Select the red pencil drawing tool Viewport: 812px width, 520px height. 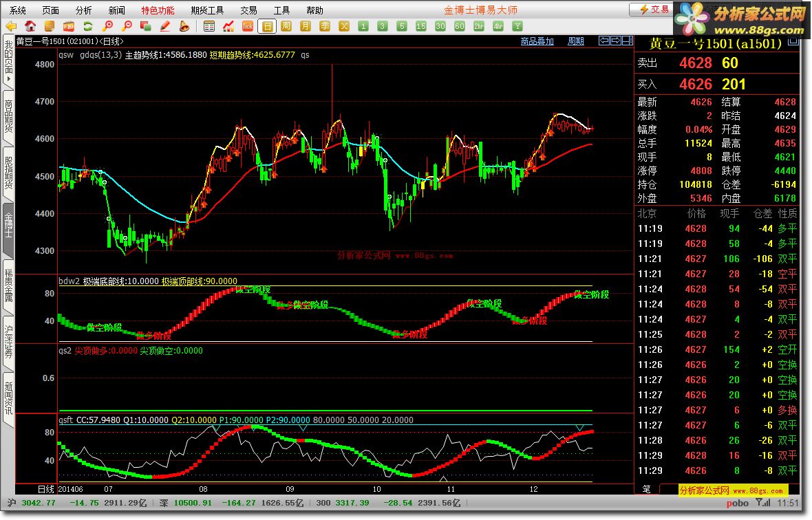click(x=164, y=26)
